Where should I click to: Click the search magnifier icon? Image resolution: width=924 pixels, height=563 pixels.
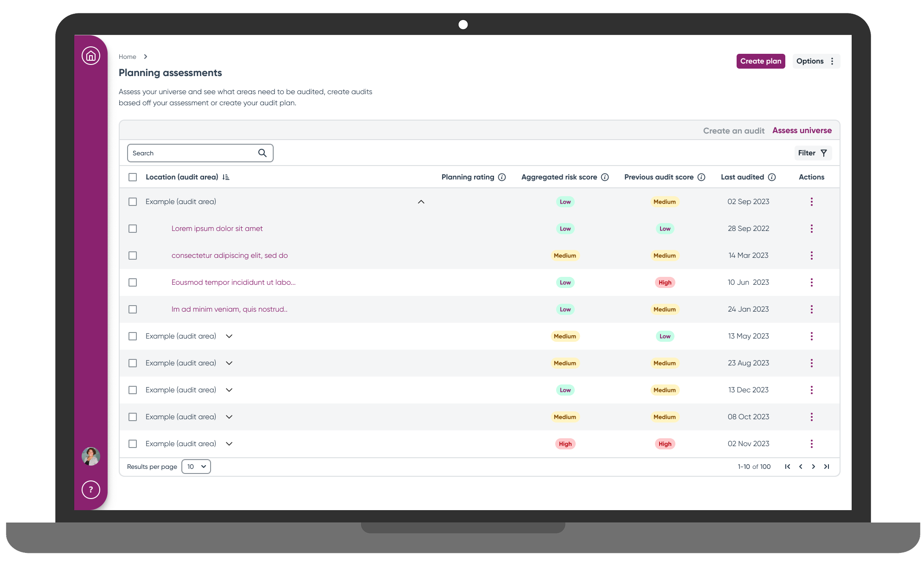[263, 153]
